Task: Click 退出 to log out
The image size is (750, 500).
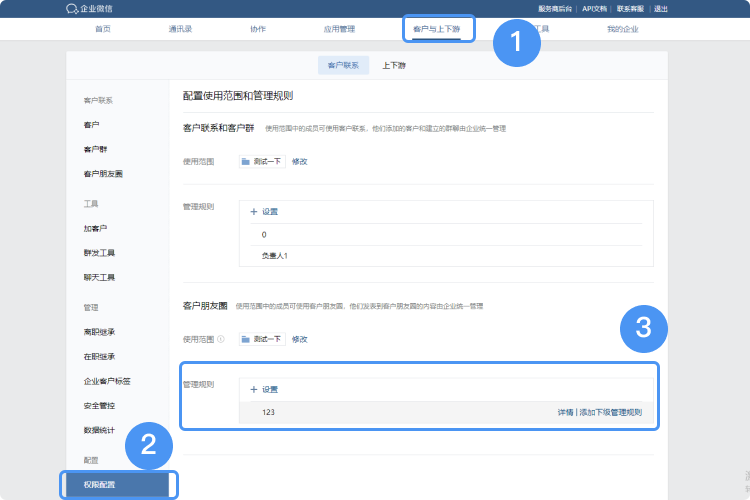Action: pos(661,8)
